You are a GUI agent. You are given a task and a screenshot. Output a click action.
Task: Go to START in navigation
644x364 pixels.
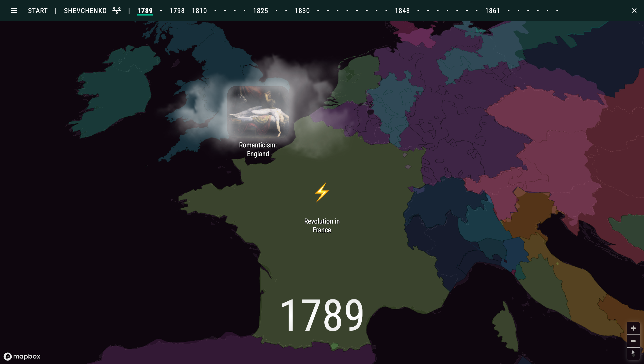pyautogui.click(x=38, y=11)
